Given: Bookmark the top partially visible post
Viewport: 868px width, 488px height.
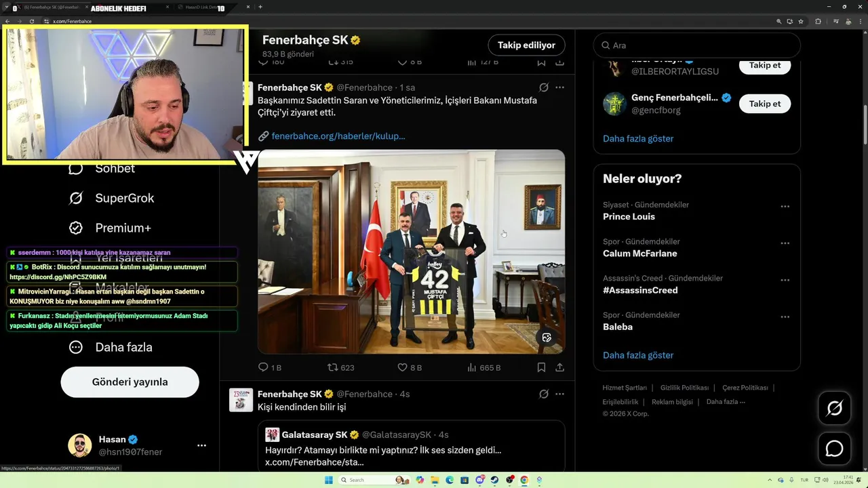Looking at the screenshot, I should click(x=541, y=62).
